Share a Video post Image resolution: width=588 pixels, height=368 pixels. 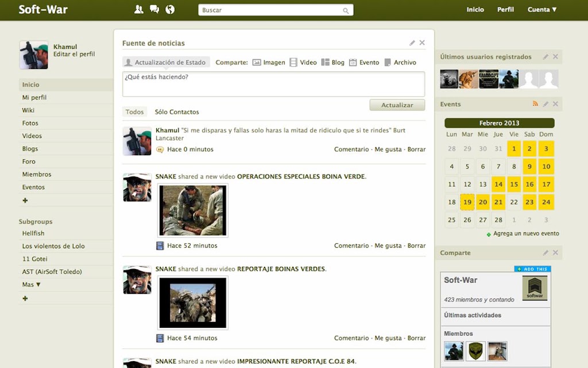[303, 62]
